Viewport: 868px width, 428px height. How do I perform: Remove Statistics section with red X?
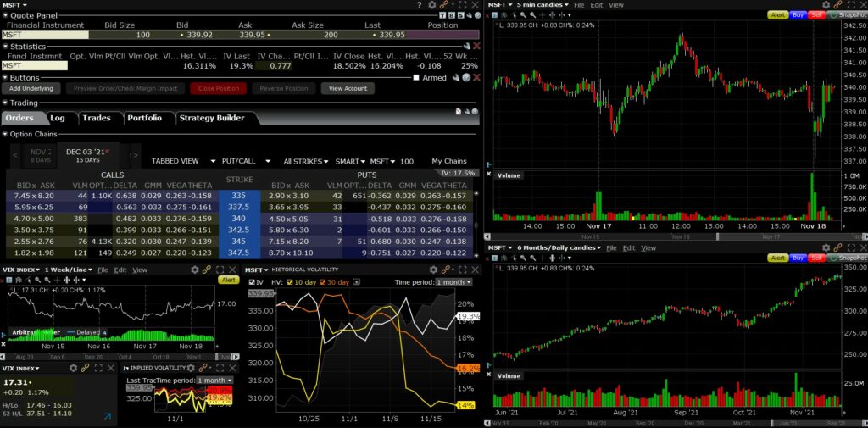476,47
